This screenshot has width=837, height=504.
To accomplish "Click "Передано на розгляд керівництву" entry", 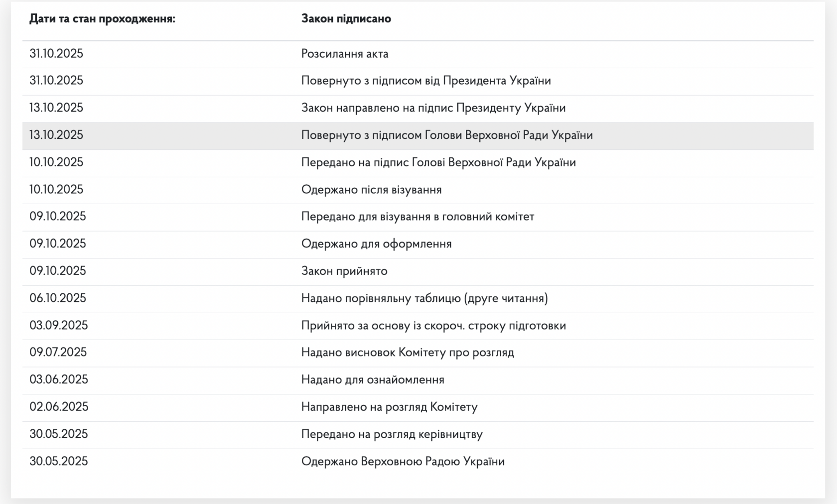I will (392, 434).
